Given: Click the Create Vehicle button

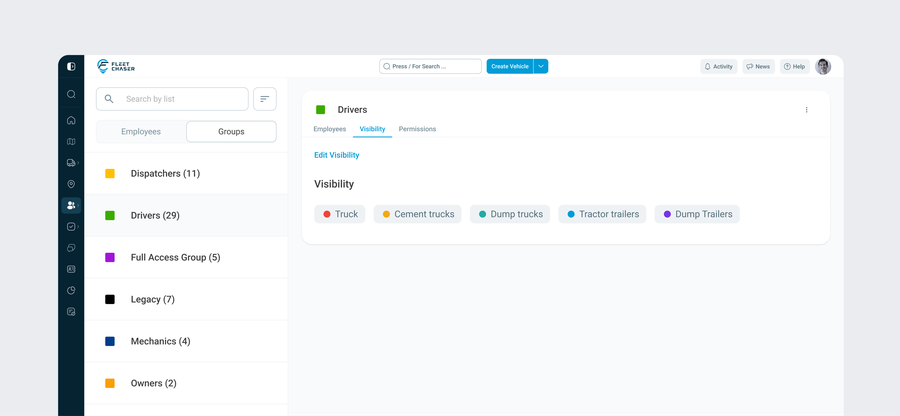Looking at the screenshot, I should 510,67.
